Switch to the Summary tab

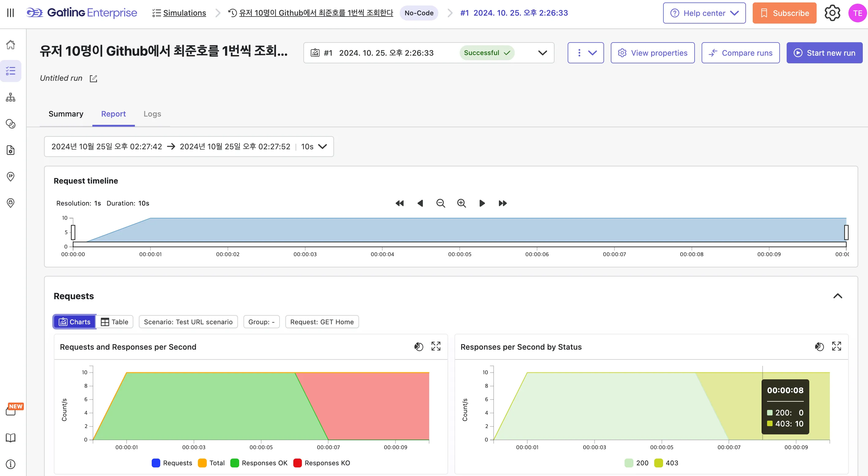66,114
